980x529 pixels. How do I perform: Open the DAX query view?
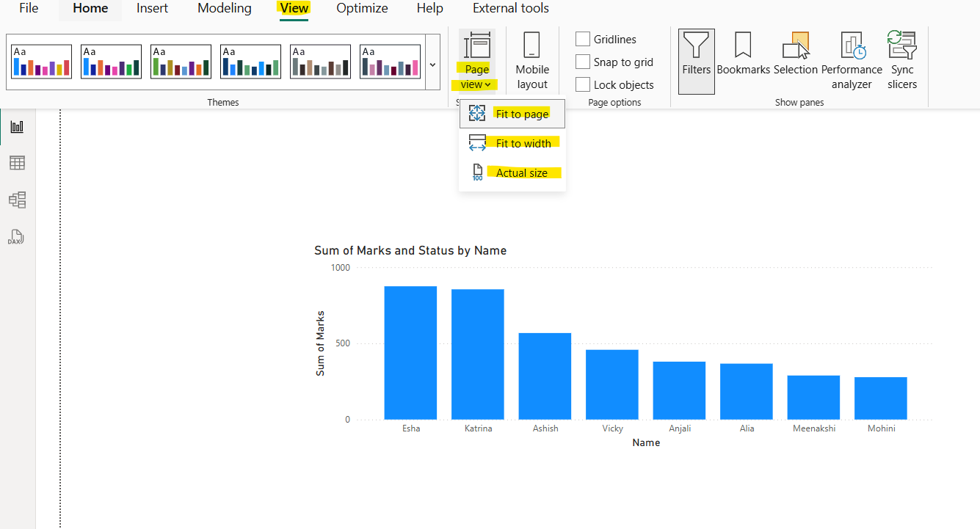click(16, 236)
